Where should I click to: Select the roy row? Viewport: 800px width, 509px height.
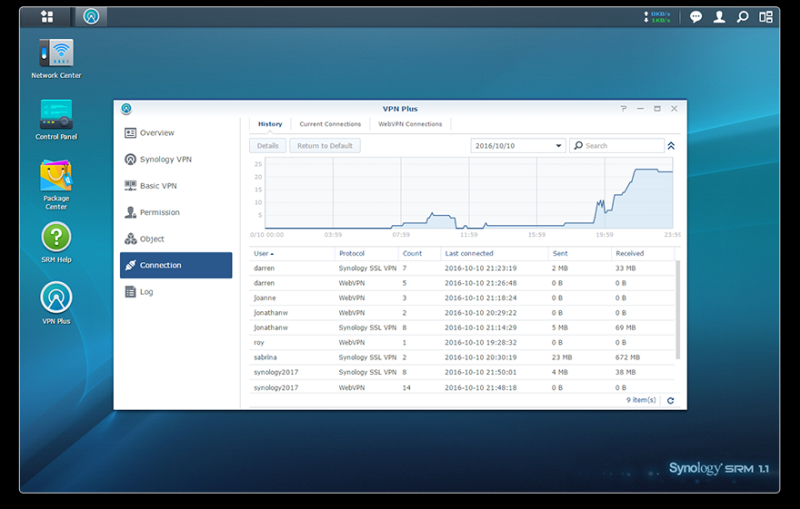[462, 343]
